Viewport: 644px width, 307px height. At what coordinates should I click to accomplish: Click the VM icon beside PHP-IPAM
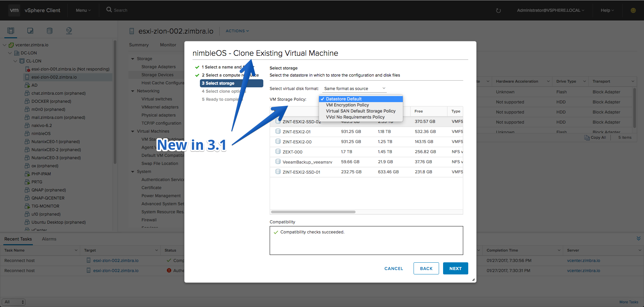pos(27,174)
